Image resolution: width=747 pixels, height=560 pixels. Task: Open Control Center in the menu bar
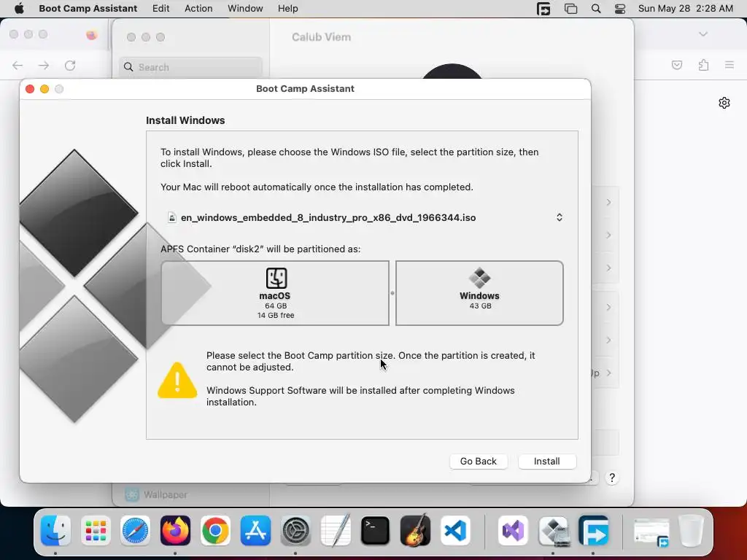pos(620,9)
